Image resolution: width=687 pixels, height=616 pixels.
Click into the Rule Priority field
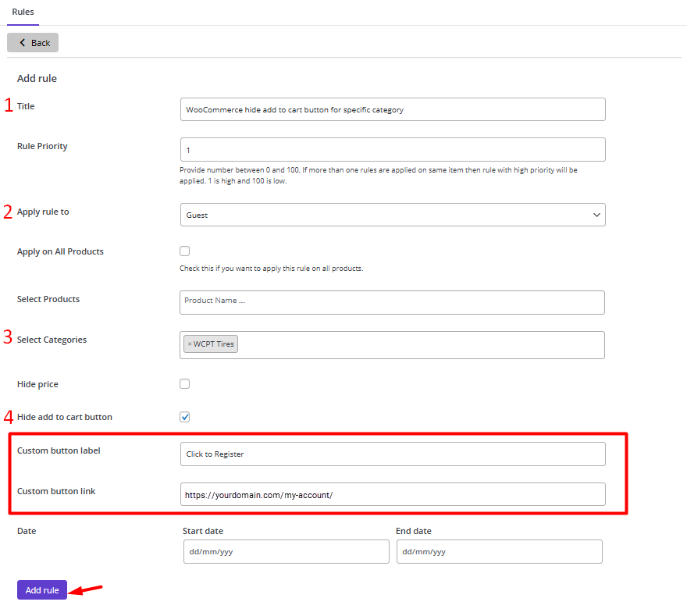(x=393, y=149)
